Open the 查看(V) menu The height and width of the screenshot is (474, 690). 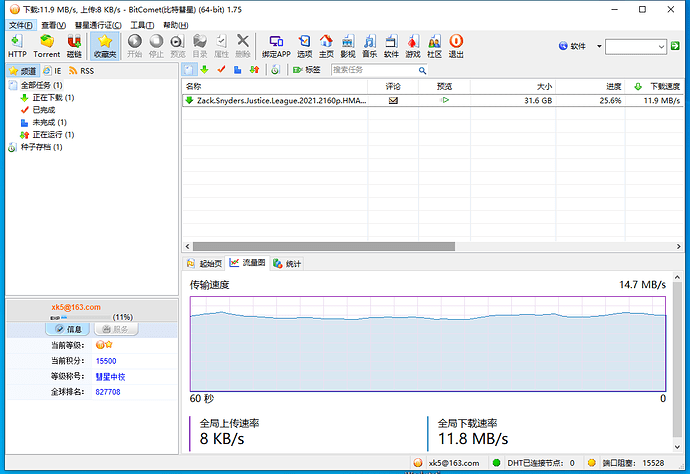pos(53,25)
